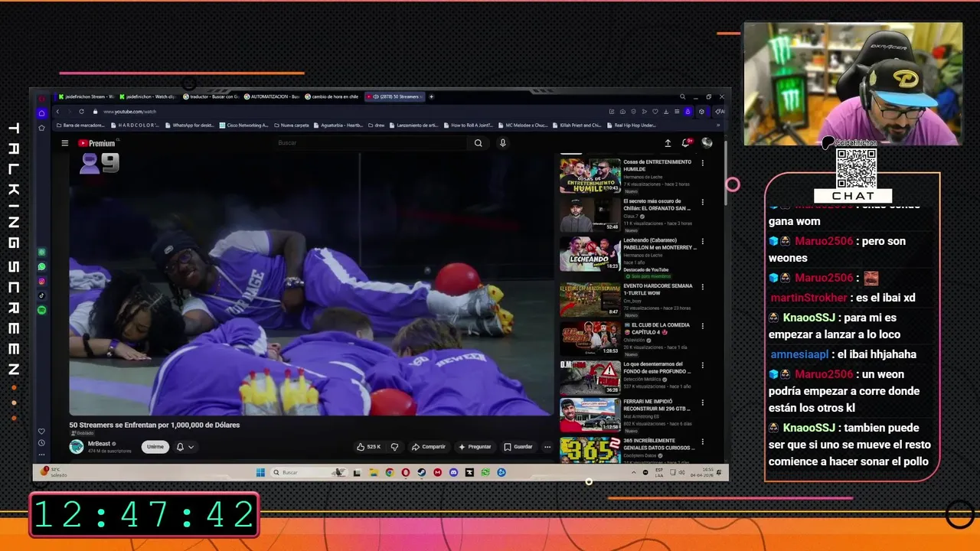This screenshot has height=551, width=980.
Task: Open WhatsApp in the Opera sidebar
Action: point(41,267)
